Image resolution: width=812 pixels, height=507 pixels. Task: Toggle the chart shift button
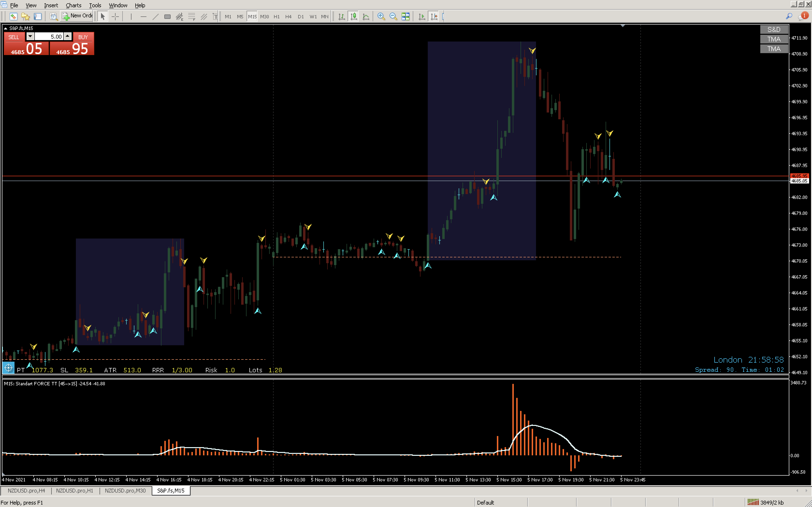tap(434, 16)
